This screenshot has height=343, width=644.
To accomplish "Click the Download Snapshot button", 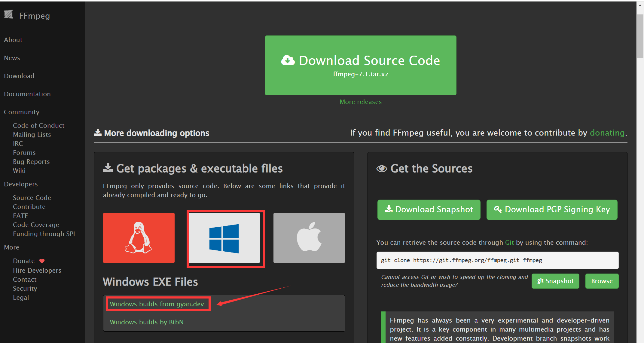I will [429, 210].
